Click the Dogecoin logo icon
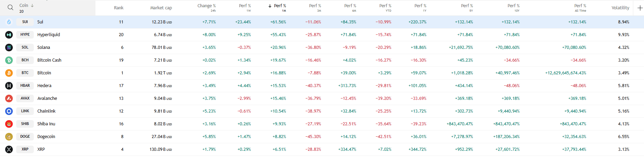644x157 pixels. [x=9, y=137]
